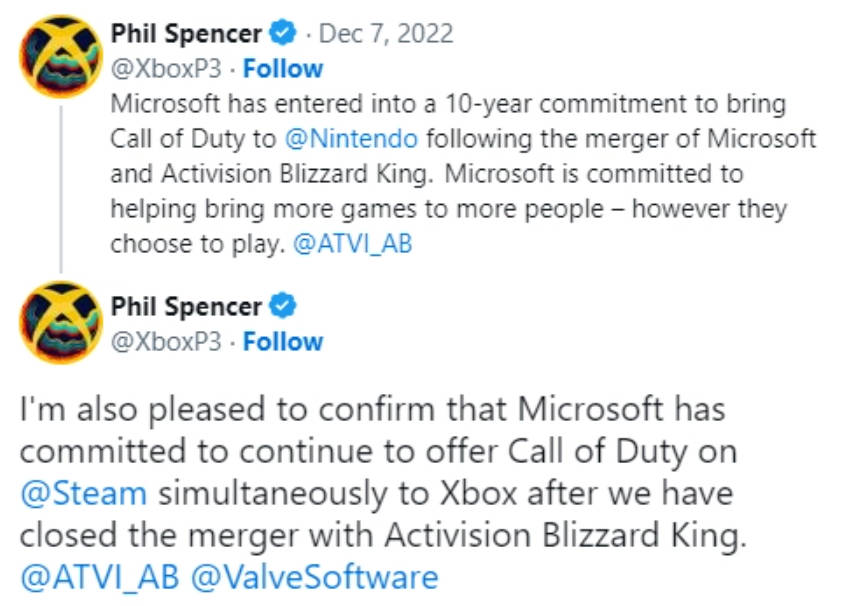Open the Xbox avatar on the reply tweet
Screen dimensions: 853x606
tap(61, 323)
